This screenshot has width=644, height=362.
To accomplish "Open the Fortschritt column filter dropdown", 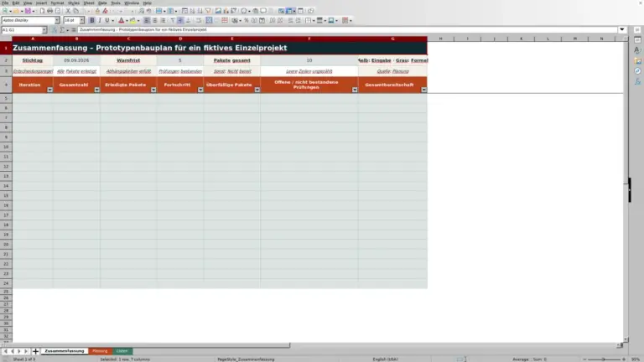I will (200, 90).
